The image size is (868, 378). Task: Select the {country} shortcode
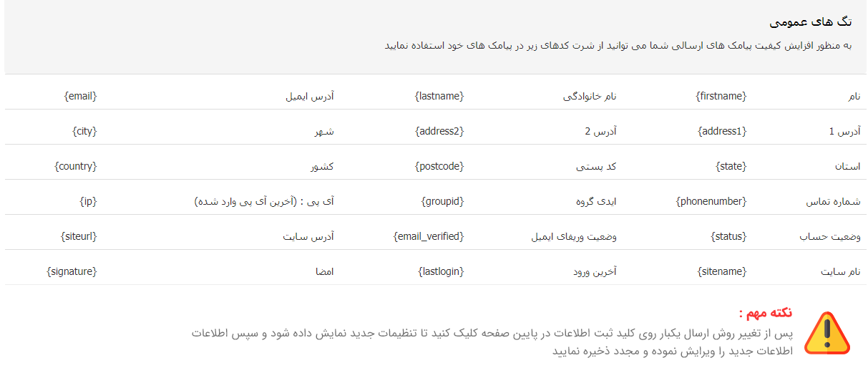[76, 166]
